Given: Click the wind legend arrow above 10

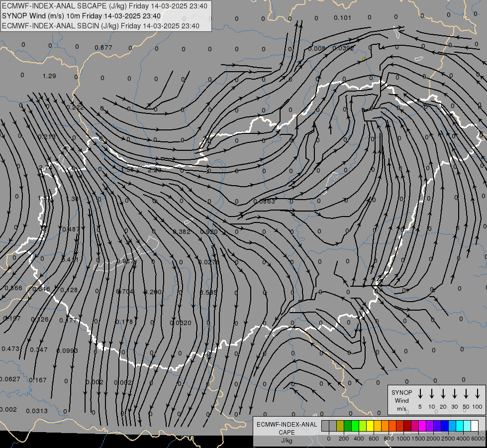Looking at the screenshot, I should [432, 394].
